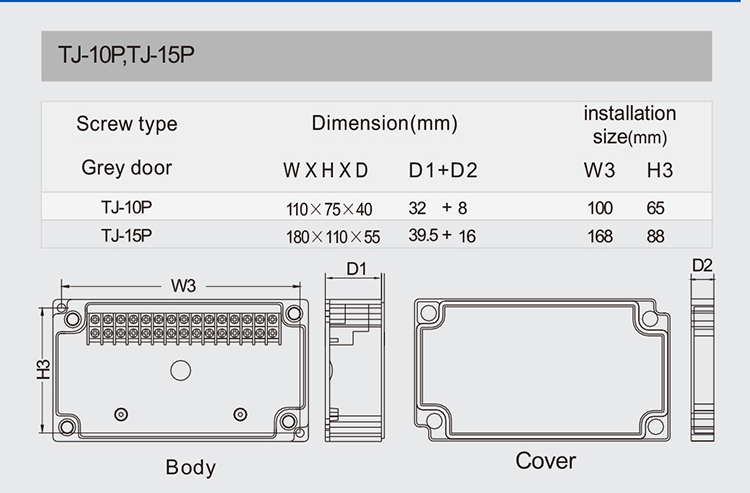Click the TJ-10P,TJ-15P grey title bar
Image resolution: width=750 pixels, height=493 pixels.
pos(375,56)
